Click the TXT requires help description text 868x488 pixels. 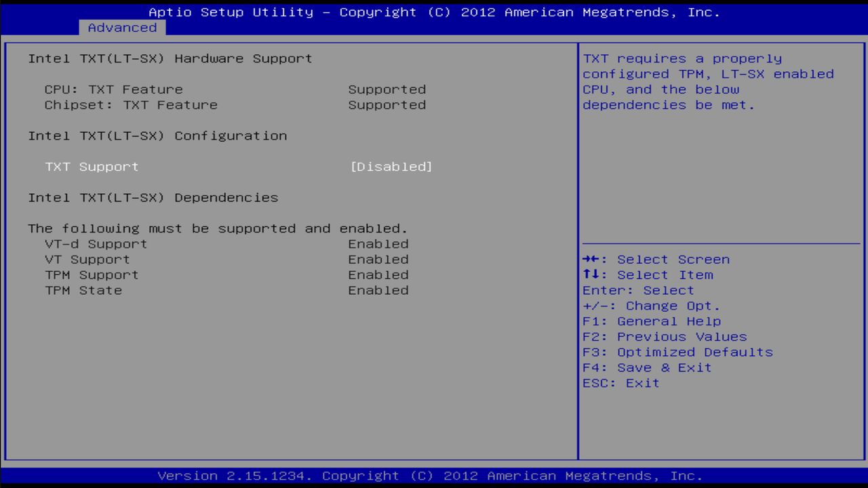[x=708, y=82]
